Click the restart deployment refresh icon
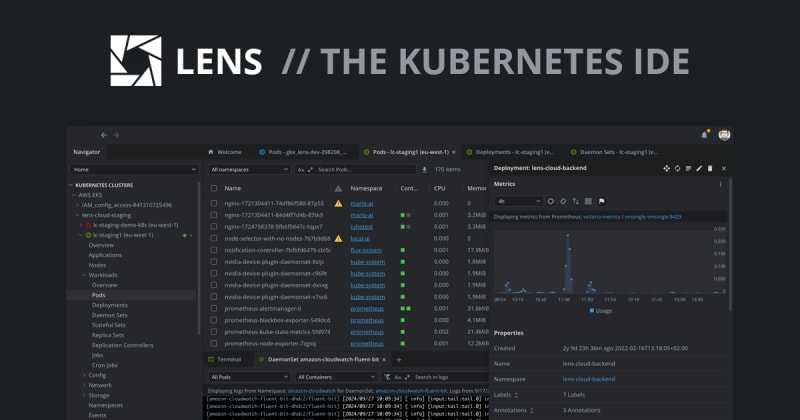This screenshot has width=800, height=420. 677,169
